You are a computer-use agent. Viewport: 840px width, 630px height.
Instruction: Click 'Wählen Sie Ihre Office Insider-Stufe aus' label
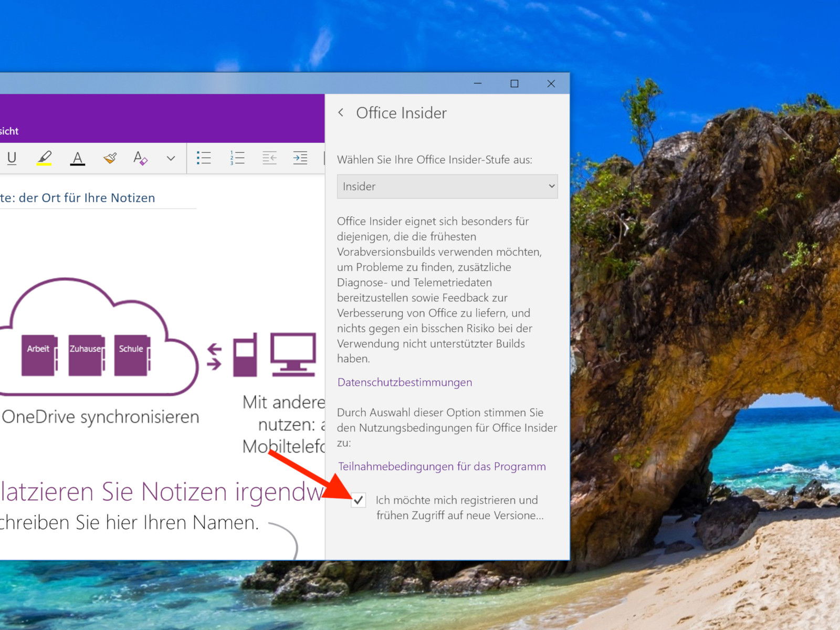point(435,160)
